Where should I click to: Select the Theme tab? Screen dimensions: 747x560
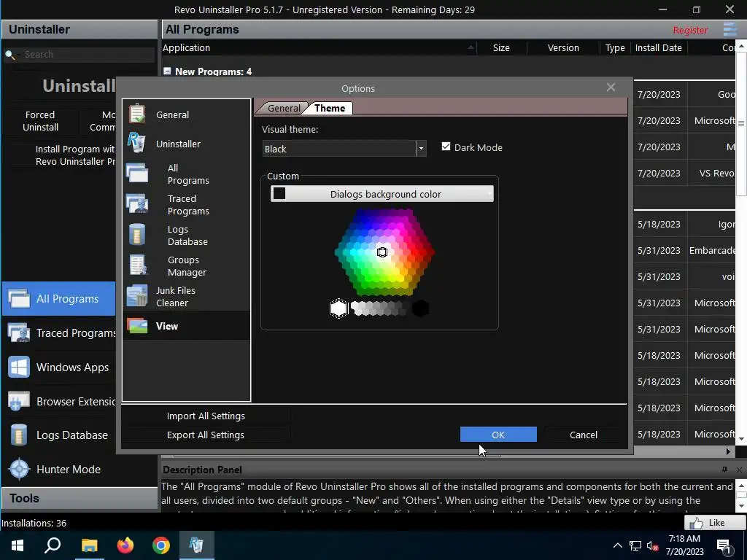(x=330, y=108)
